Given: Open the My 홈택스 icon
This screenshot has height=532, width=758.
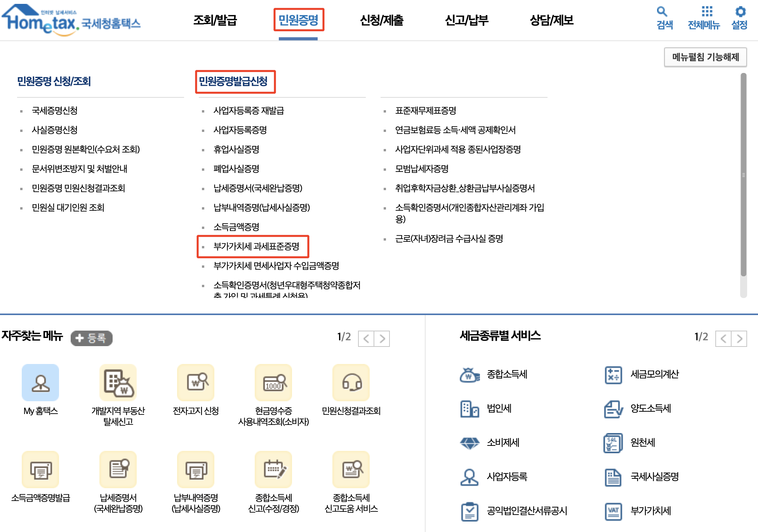Looking at the screenshot, I should (x=40, y=383).
